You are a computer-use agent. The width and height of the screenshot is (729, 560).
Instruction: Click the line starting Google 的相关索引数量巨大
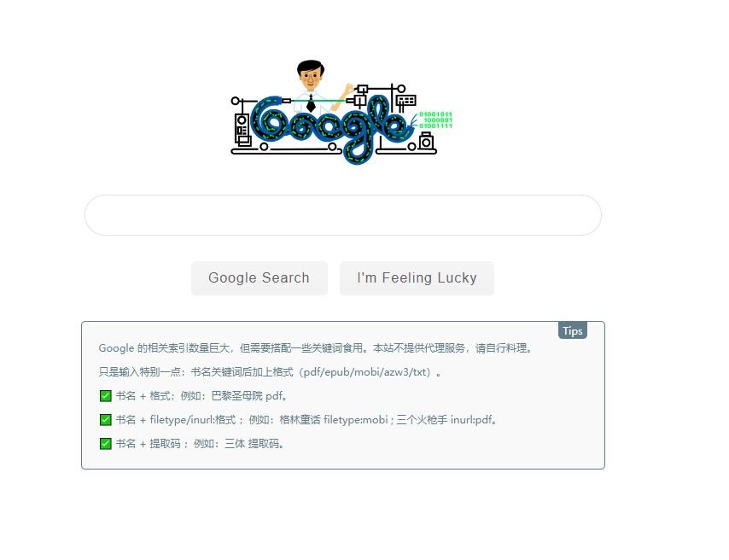point(316,348)
